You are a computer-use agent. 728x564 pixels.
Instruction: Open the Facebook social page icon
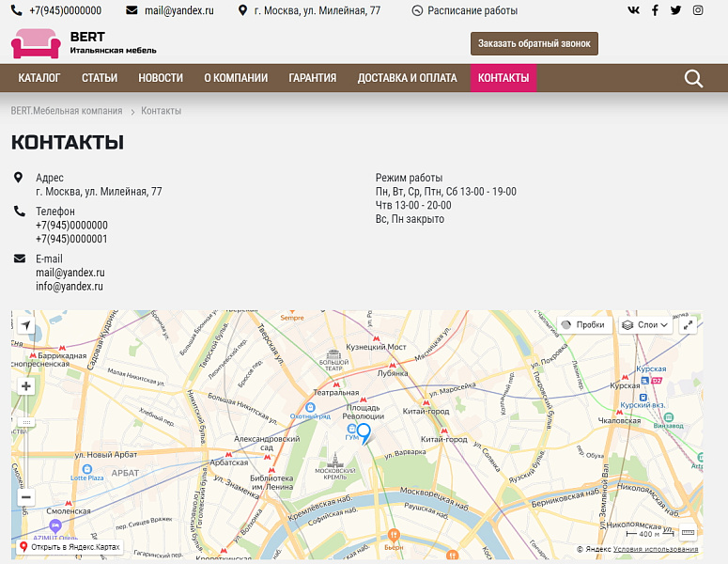[655, 10]
